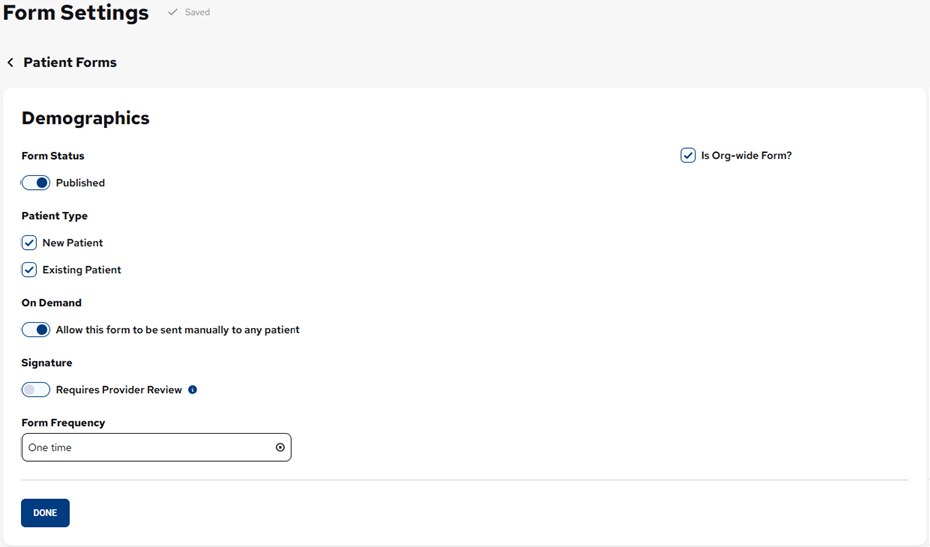Click the New Patient label
This screenshot has height=547, width=930.
click(x=72, y=243)
